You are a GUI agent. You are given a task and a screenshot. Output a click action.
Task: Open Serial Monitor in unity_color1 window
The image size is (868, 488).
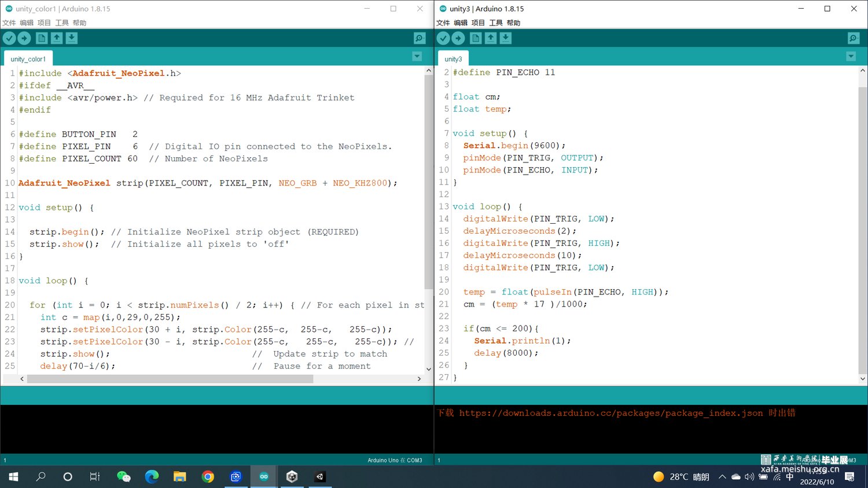coord(420,38)
